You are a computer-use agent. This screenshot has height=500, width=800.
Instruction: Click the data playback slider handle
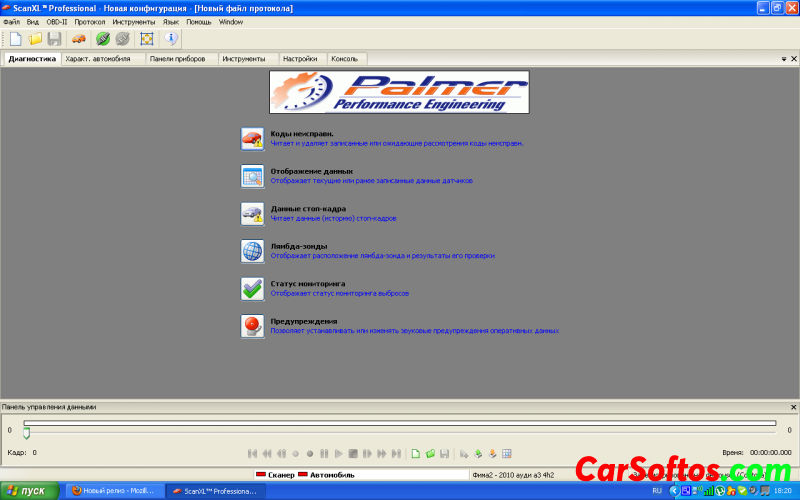(27, 432)
